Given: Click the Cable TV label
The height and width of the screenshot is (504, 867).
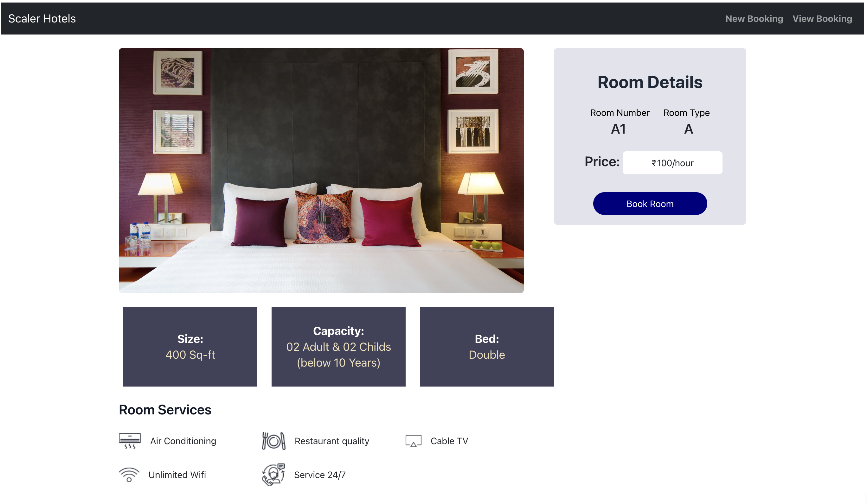Looking at the screenshot, I should pyautogui.click(x=449, y=441).
